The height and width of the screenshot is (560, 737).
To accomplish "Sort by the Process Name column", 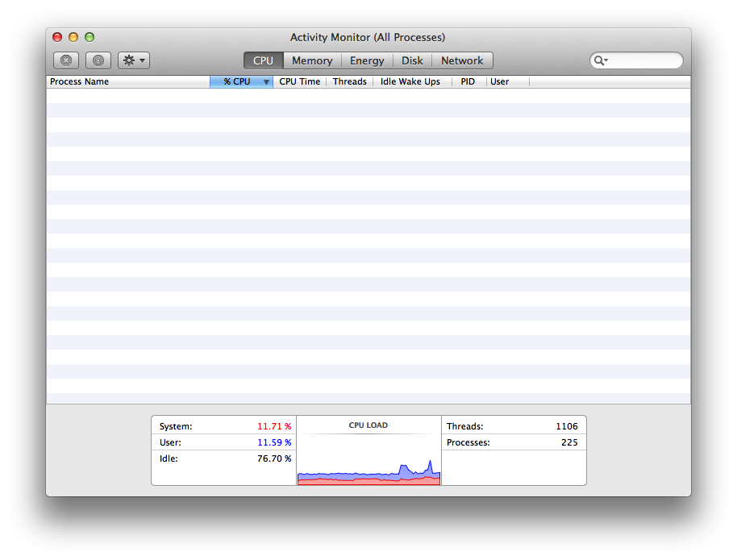I will pyautogui.click(x=78, y=81).
